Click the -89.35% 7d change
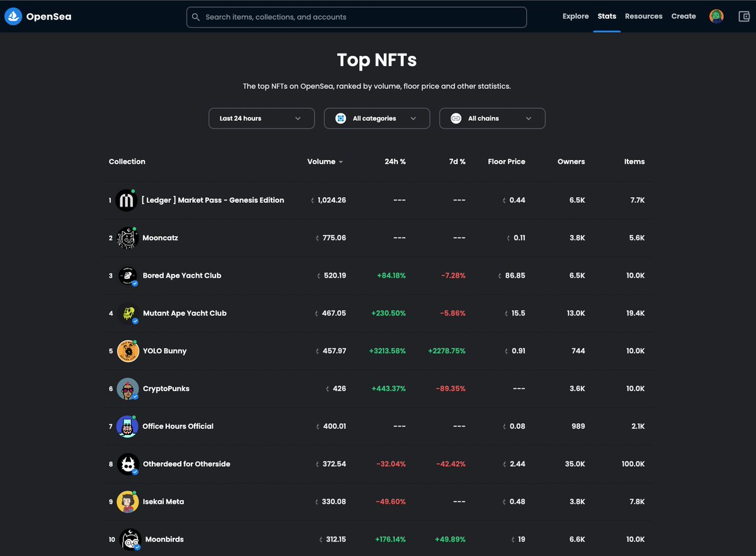The width and height of the screenshot is (756, 556). click(451, 389)
